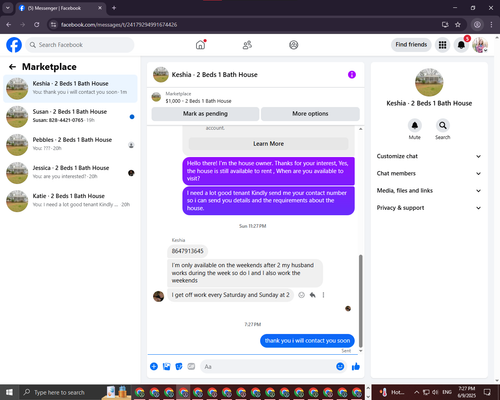This screenshot has width=500, height=400.
Task: Open the Windows Start menu
Action: pos(9,392)
